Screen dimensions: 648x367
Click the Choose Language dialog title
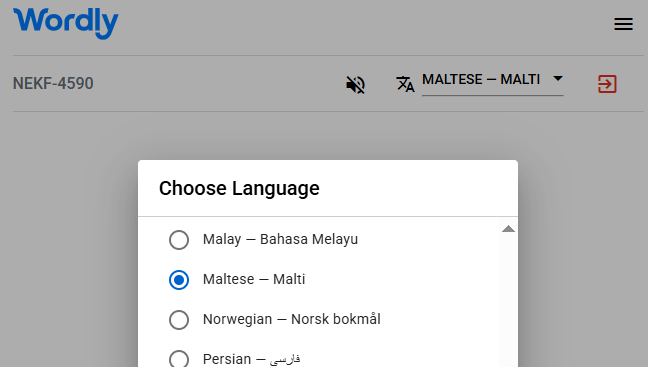(239, 188)
